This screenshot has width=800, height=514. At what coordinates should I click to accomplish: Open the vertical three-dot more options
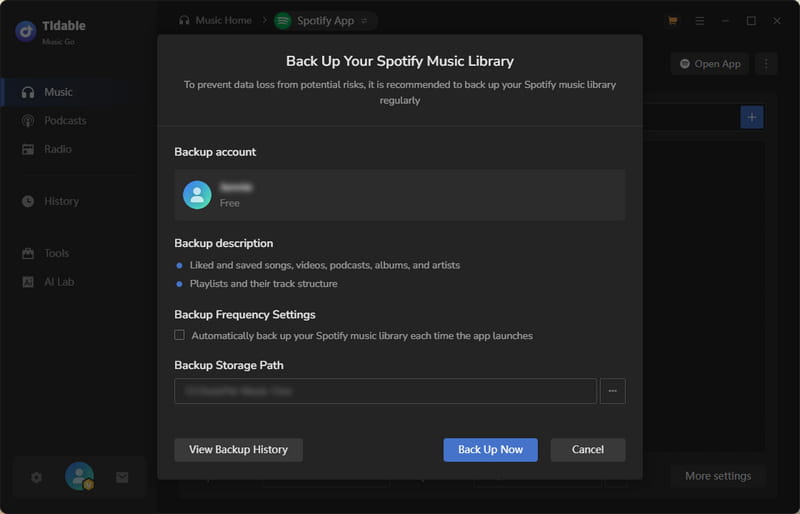(766, 64)
